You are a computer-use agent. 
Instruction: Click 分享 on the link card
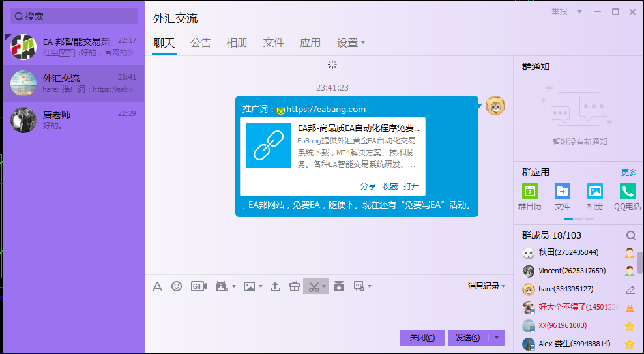(368, 186)
